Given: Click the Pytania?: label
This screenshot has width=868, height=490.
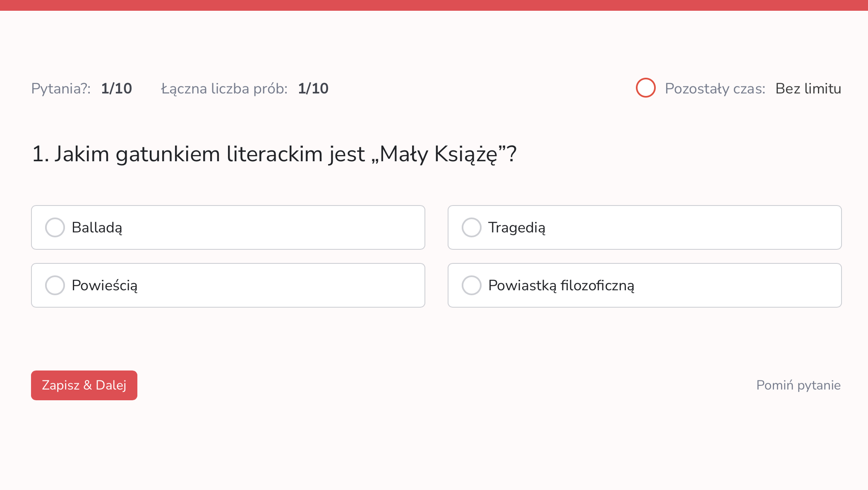Looking at the screenshot, I should tap(61, 88).
